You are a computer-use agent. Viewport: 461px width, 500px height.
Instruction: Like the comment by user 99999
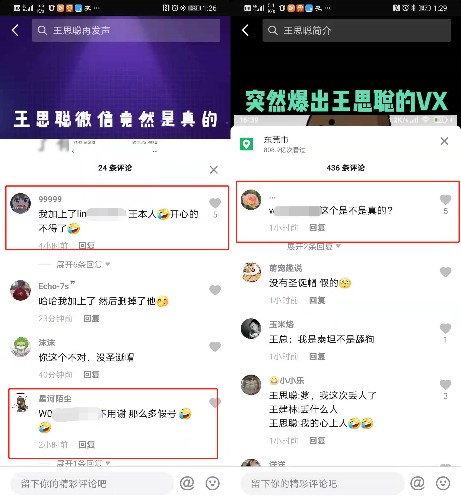(x=215, y=203)
